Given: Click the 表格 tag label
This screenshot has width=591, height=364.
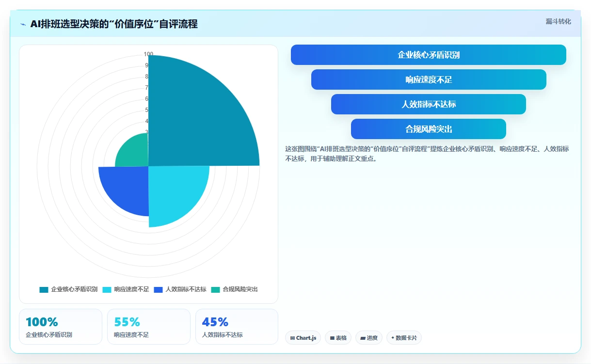Looking at the screenshot, I should pyautogui.click(x=341, y=338).
